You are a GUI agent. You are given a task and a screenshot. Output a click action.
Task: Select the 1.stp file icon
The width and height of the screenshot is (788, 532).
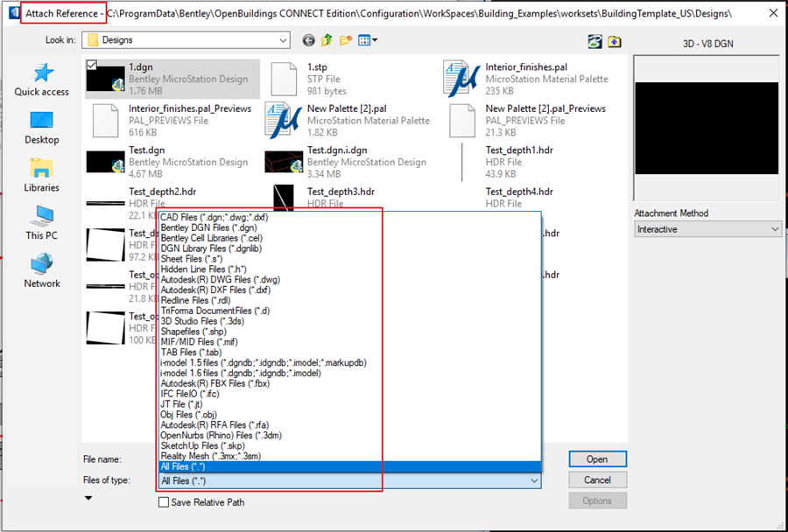284,79
